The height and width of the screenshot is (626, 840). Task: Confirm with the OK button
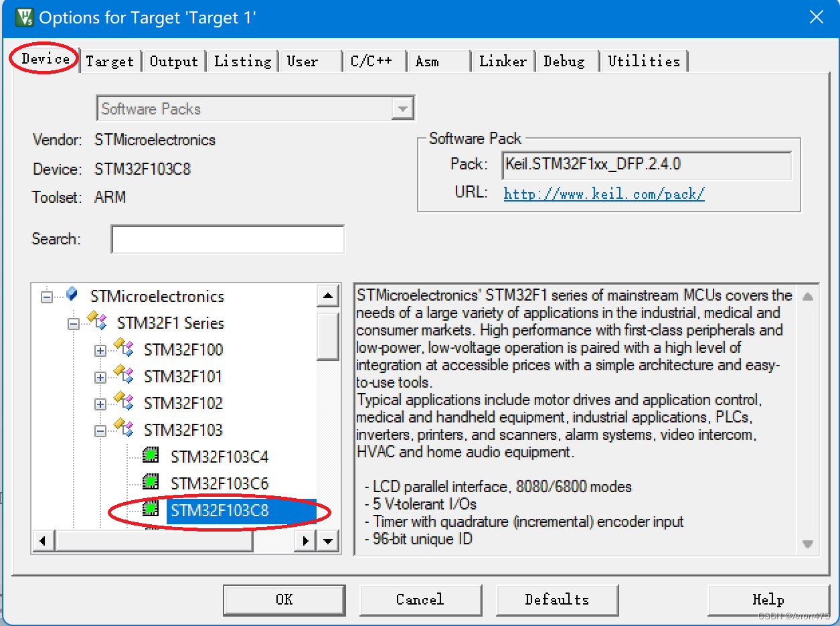284,599
